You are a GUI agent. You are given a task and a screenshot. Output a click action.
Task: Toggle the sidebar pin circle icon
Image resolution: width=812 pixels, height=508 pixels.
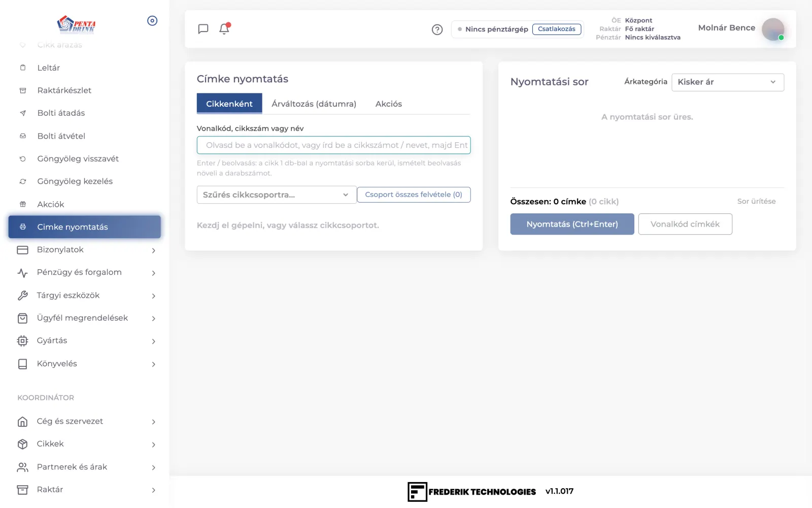coord(152,21)
